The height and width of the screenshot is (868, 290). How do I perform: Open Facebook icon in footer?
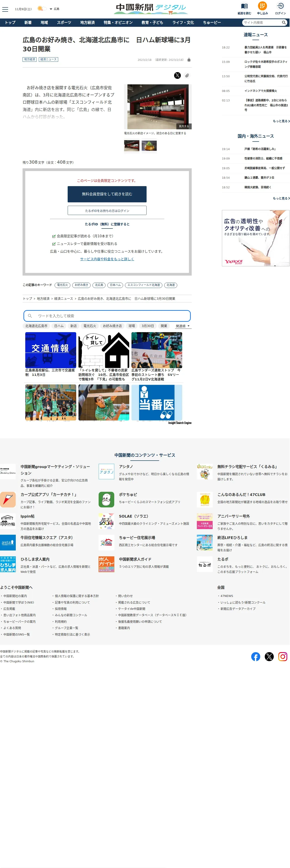coord(255,656)
